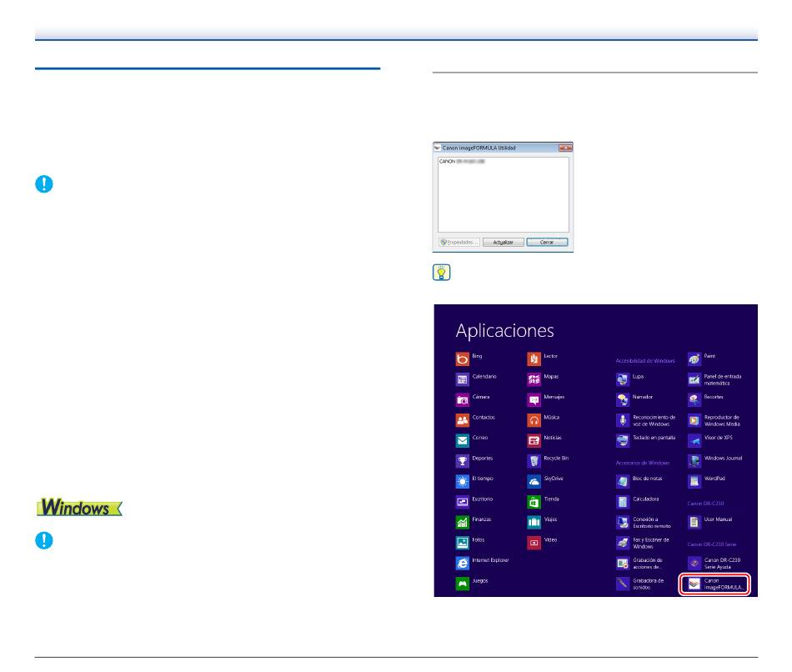This screenshot has width=792, height=672.
Task: Open the Tienda store app
Action: (x=544, y=502)
